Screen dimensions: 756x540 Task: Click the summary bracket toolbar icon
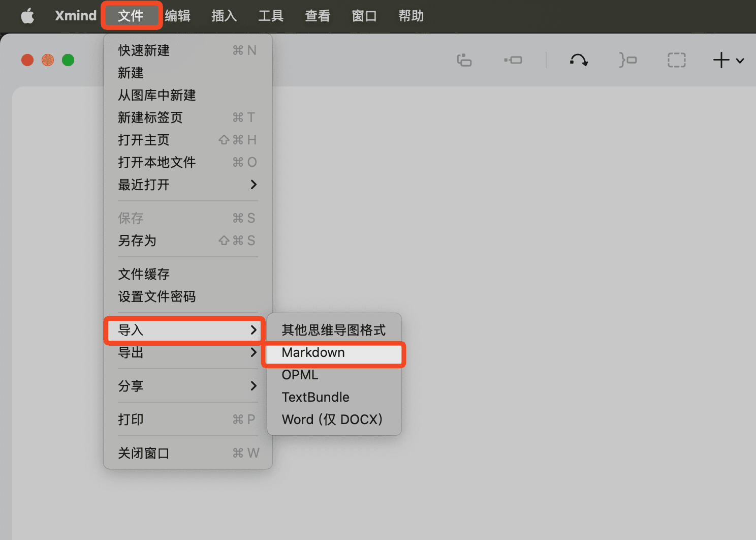point(628,60)
